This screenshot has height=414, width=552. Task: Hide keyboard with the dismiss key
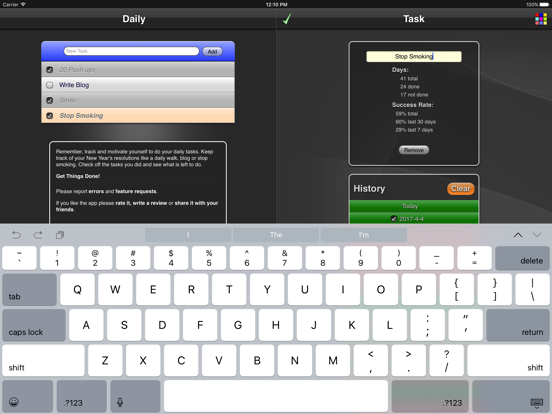click(510, 396)
